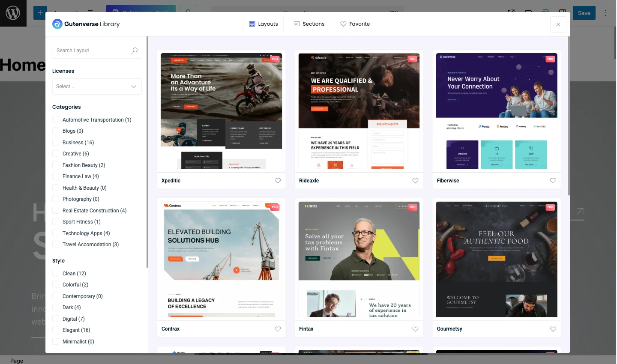This screenshot has width=617, height=364.
Task: Open the editor options three-dot menu
Action: pyautogui.click(x=605, y=13)
